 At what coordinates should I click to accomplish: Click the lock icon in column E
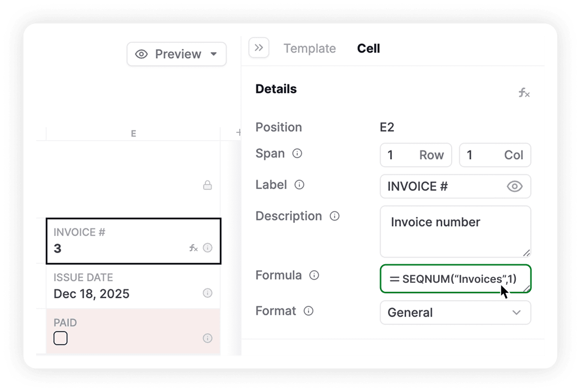[x=207, y=185]
